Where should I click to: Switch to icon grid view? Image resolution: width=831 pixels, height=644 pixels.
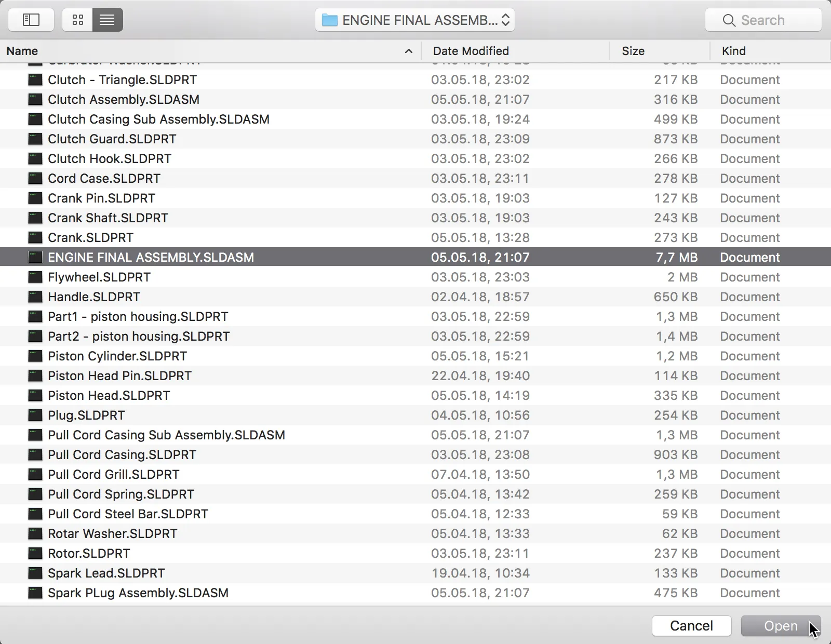coord(77,20)
